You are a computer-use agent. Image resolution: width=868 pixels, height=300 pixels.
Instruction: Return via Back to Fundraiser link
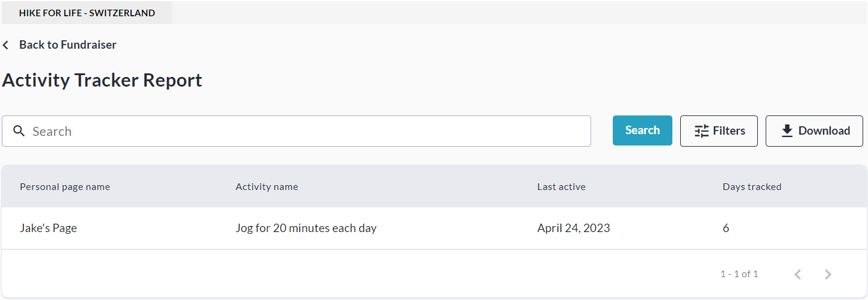pos(67,44)
